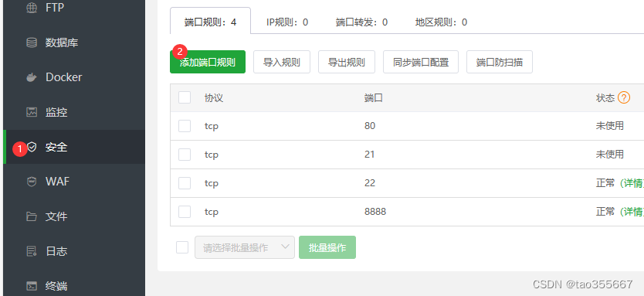Click the 未使用 status in port 21 row
The width and height of the screenshot is (644, 296).
[x=610, y=155]
